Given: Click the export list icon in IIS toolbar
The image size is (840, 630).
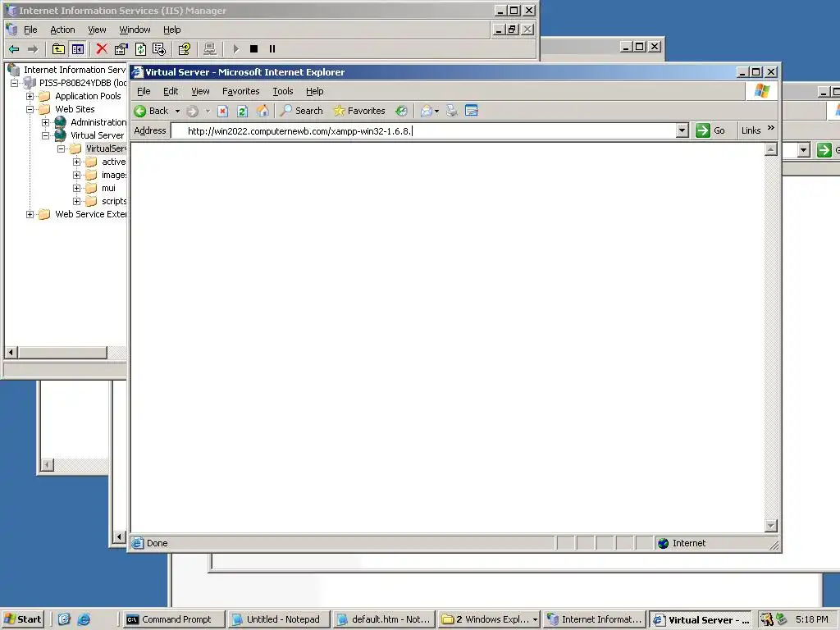Looking at the screenshot, I should pyautogui.click(x=159, y=49).
